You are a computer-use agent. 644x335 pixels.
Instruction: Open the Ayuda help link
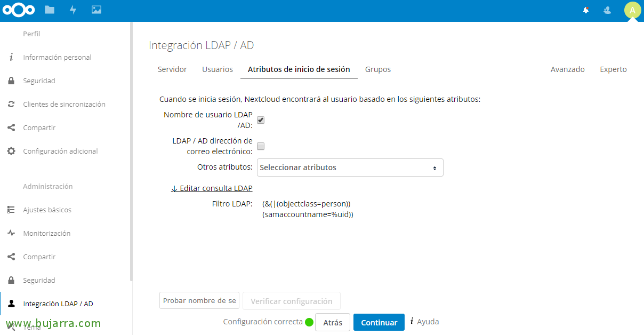pos(428,322)
